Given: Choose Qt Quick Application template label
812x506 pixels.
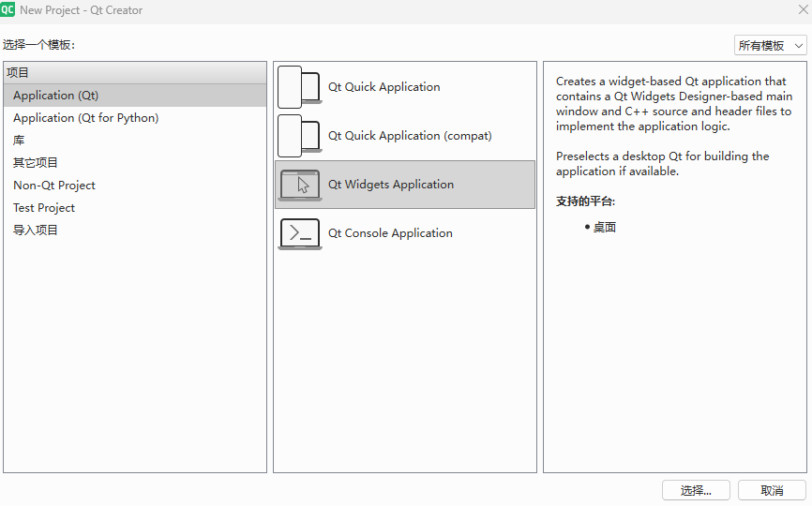Looking at the screenshot, I should point(383,87).
